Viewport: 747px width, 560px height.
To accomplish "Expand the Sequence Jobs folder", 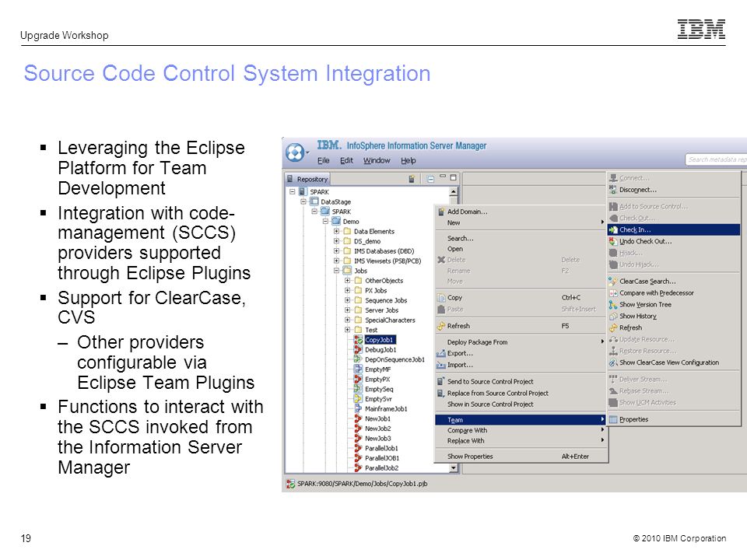I will click(347, 300).
